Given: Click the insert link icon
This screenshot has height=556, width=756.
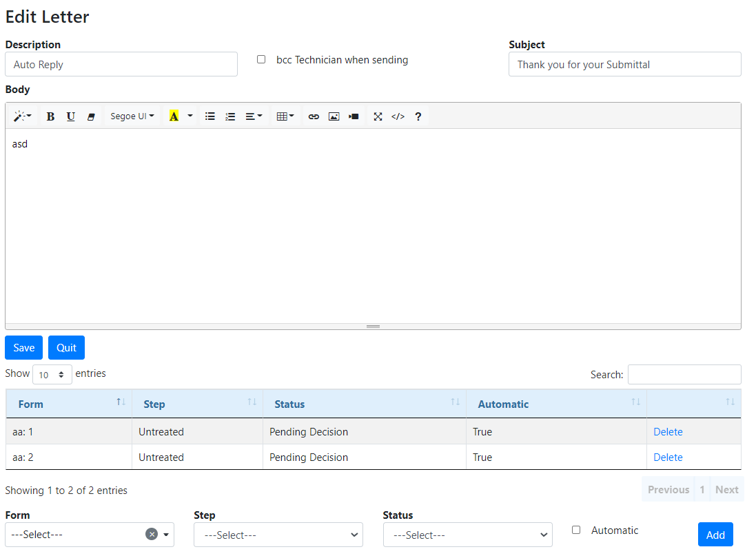Looking at the screenshot, I should 314,116.
